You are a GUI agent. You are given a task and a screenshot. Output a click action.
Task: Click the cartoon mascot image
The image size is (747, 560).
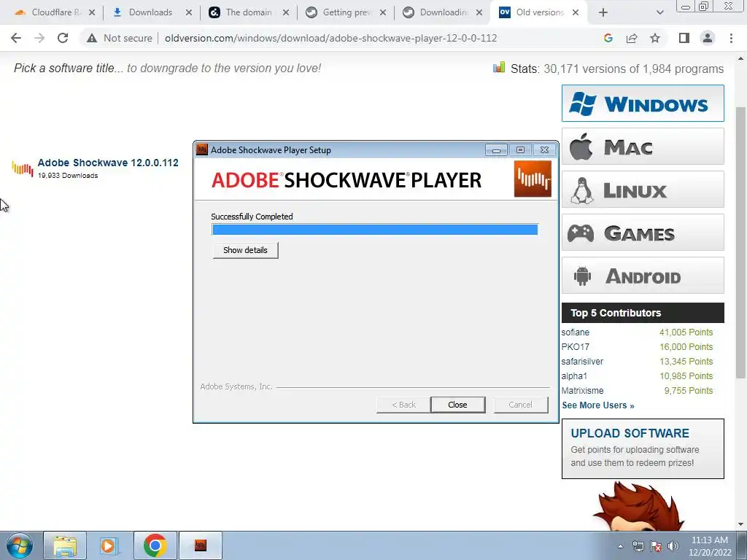pyautogui.click(x=638, y=506)
